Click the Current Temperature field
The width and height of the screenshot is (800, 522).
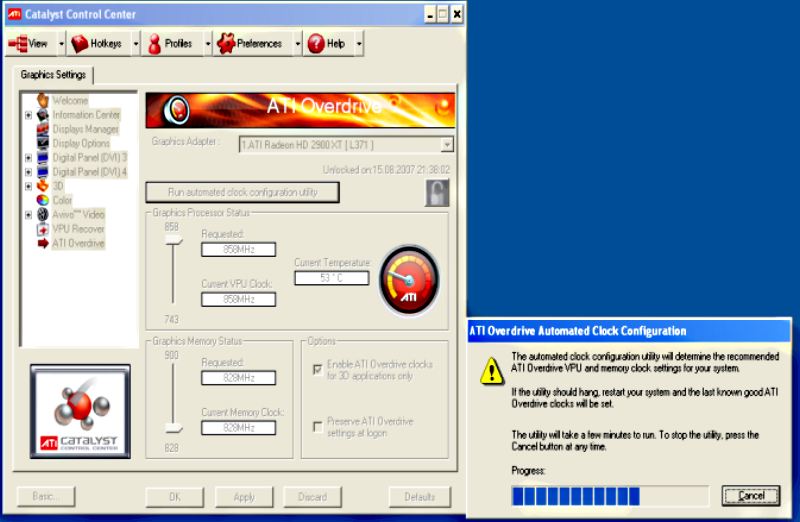[332, 278]
